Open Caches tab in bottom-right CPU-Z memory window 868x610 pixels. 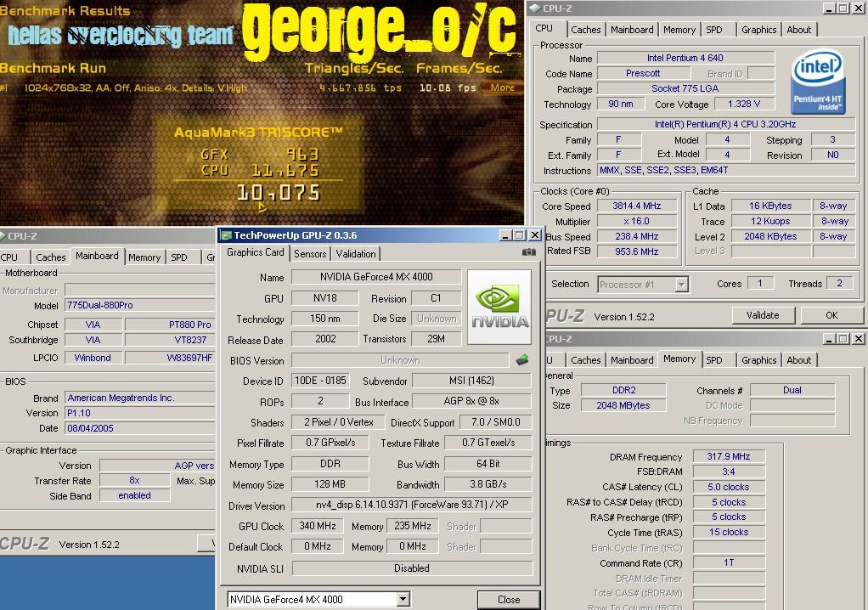click(x=586, y=360)
